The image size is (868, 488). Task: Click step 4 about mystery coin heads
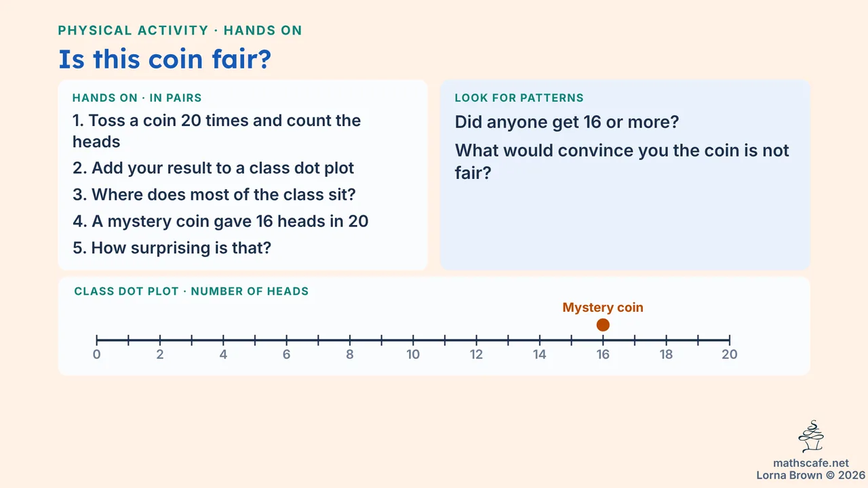220,221
